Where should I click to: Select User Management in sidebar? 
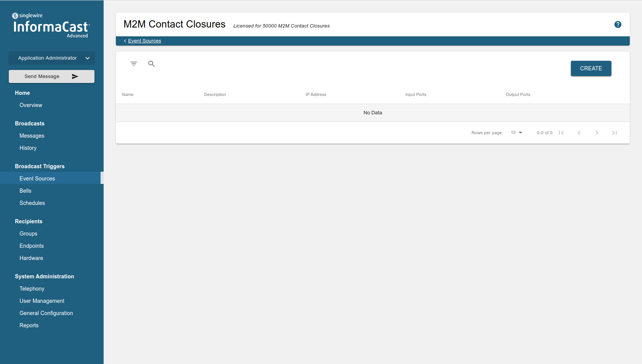[x=42, y=301]
